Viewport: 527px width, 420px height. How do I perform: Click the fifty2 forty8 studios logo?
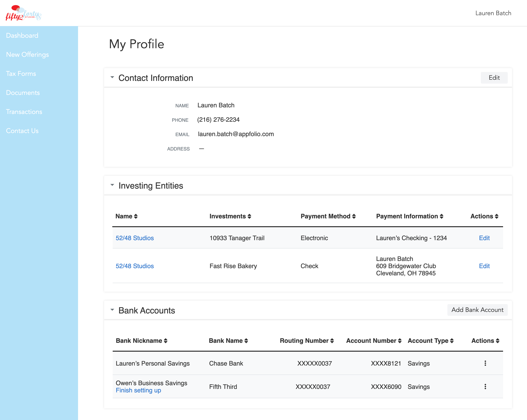tap(24, 13)
